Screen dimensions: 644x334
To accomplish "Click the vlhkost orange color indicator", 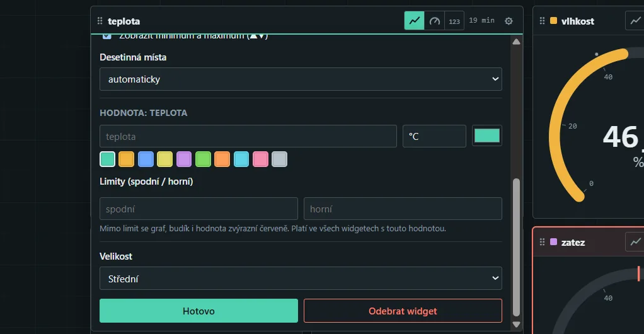I will pos(553,21).
